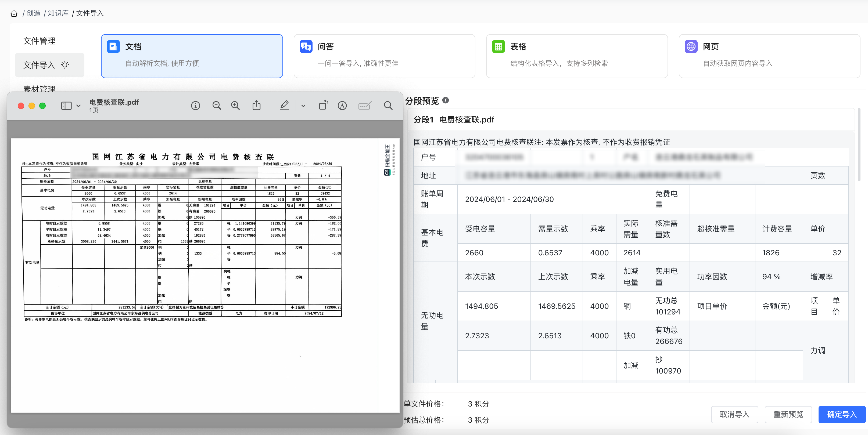This screenshot has height=435, width=868.
Task: Click the 32 单价 value cell
Action: tap(837, 252)
